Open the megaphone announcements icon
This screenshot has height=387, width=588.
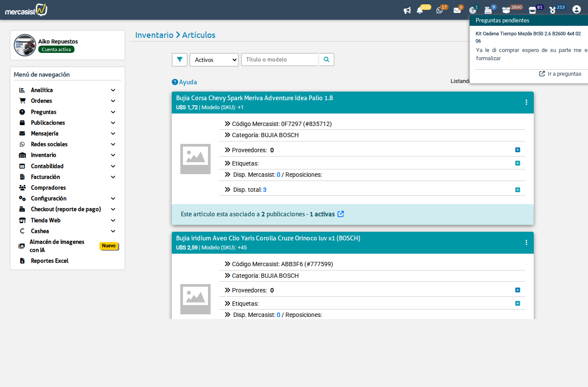click(407, 10)
